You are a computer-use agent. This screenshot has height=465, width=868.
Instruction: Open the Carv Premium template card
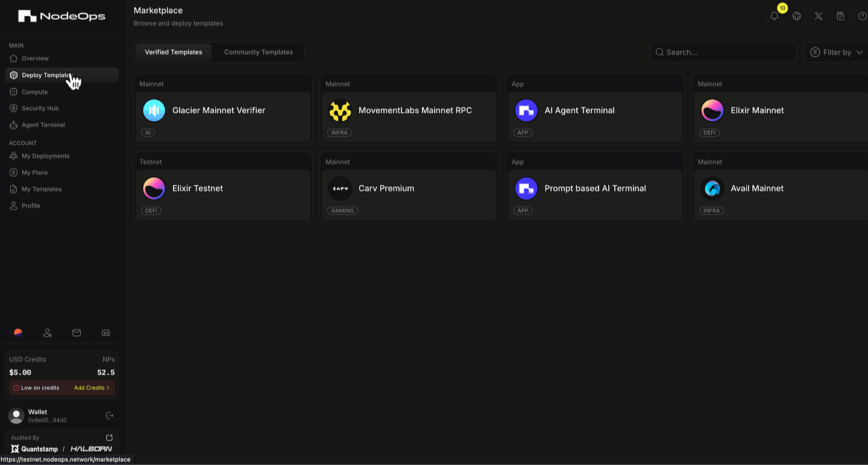409,187
